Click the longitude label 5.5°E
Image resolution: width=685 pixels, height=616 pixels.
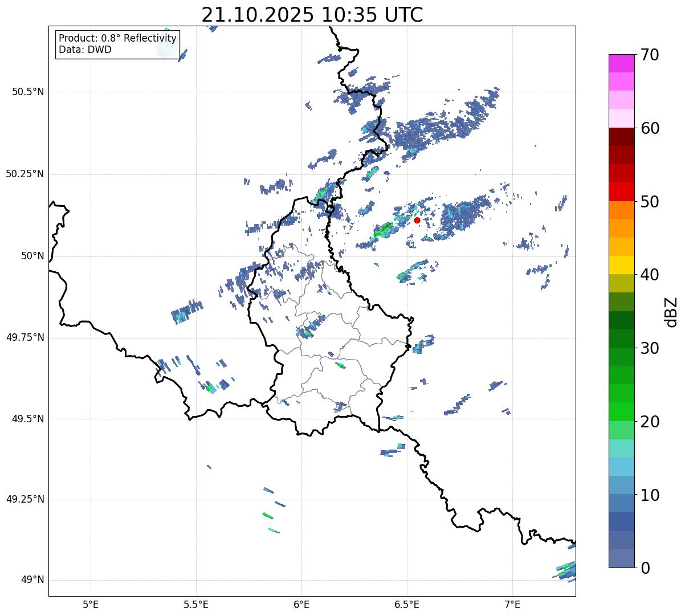tap(196, 604)
